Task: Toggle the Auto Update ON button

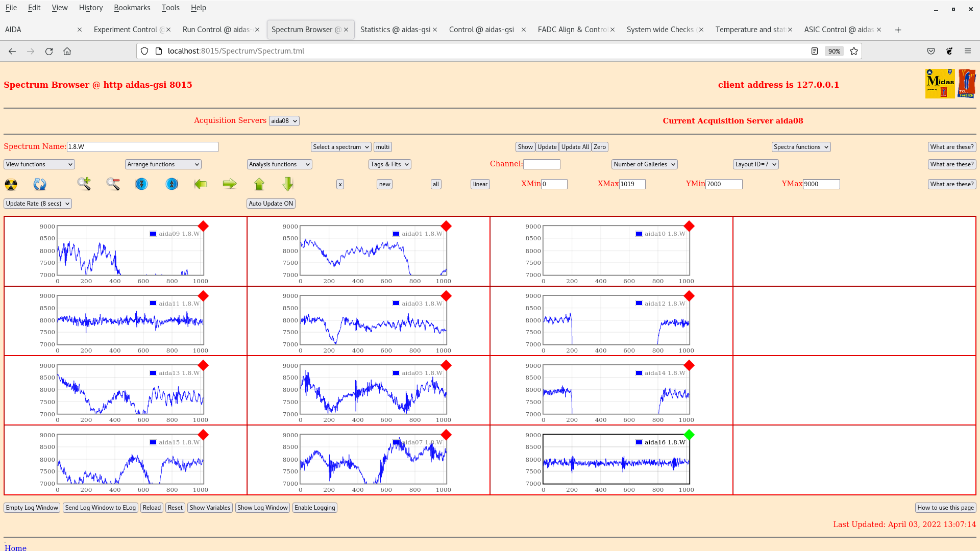Action: (271, 204)
